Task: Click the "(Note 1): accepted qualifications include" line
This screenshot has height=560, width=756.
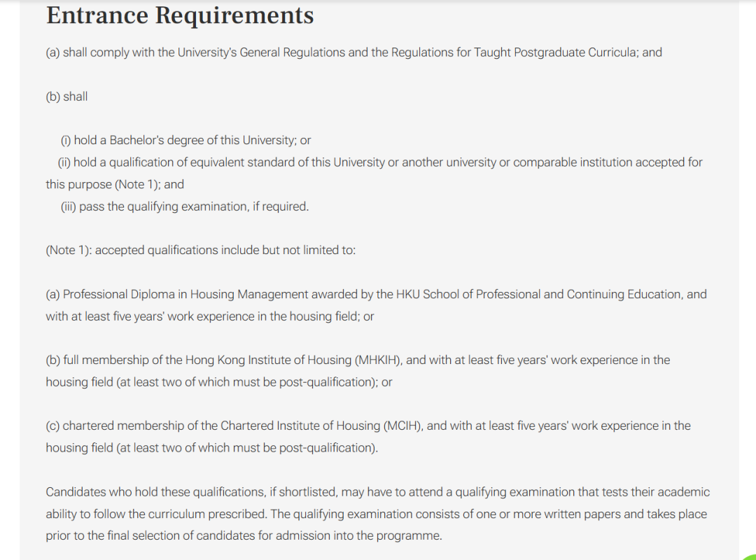Action: [201, 250]
